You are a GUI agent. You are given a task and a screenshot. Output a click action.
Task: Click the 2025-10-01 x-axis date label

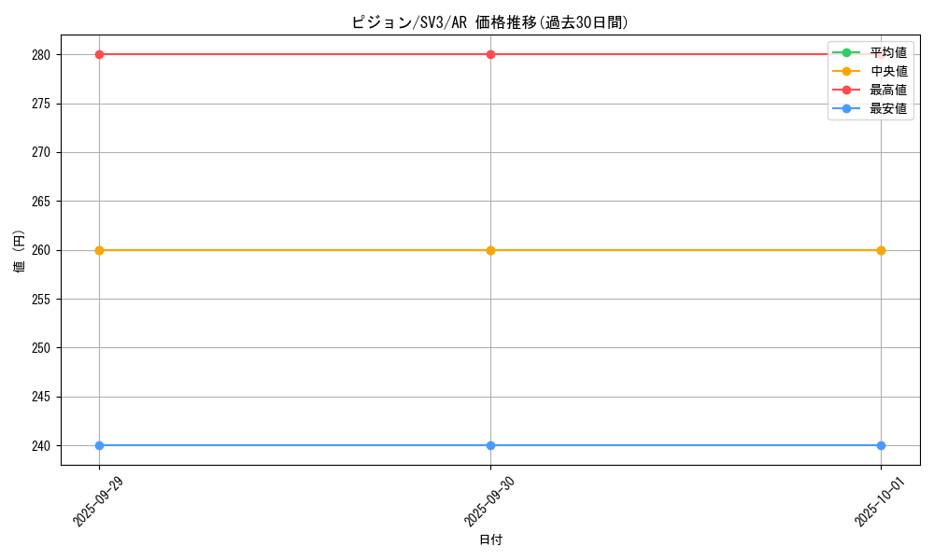coord(880,500)
